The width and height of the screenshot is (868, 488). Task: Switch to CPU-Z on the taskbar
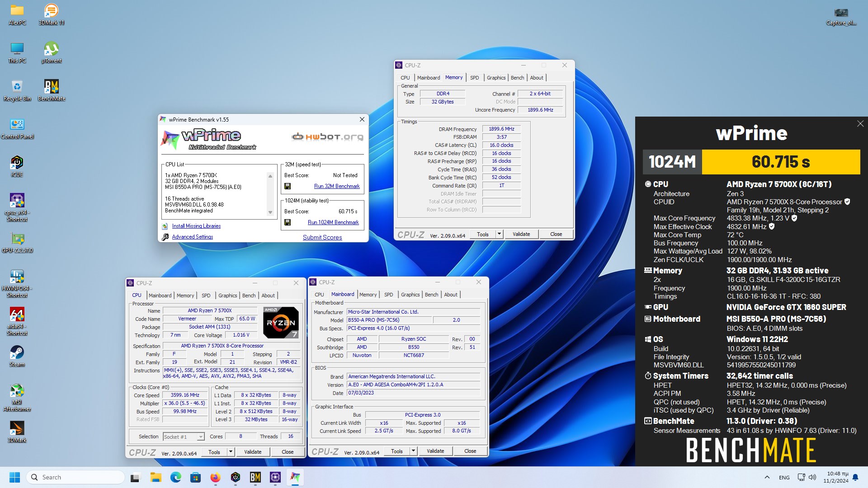tap(275, 477)
